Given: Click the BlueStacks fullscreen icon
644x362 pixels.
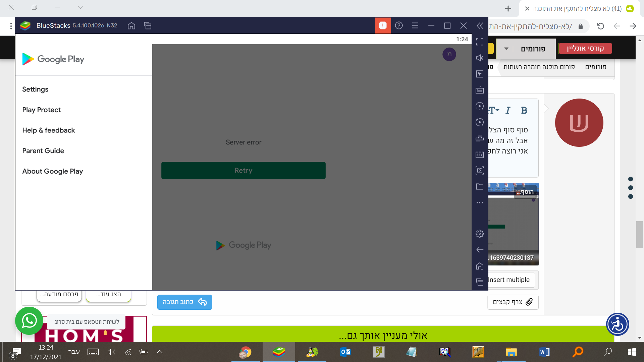Looking at the screenshot, I should 480,42.
